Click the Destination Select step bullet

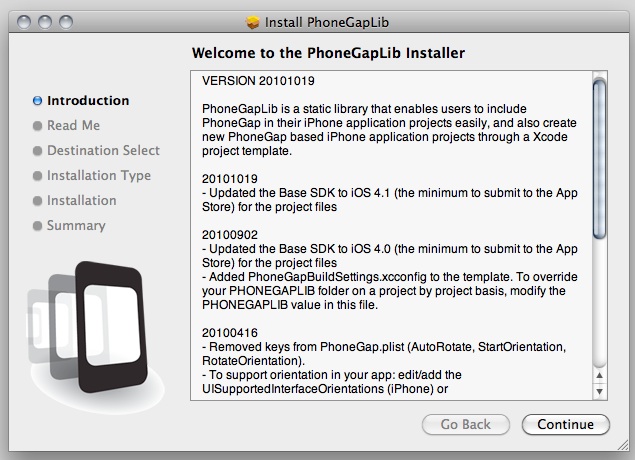(37, 151)
